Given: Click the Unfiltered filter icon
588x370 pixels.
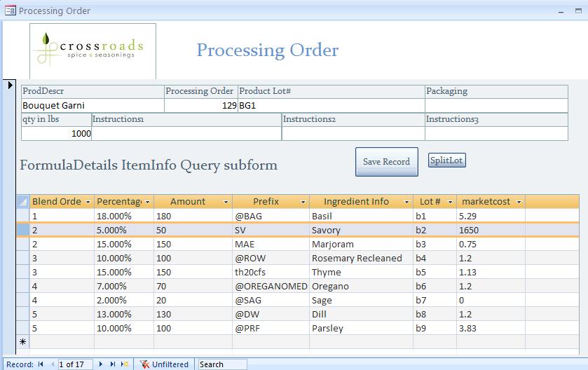Looking at the screenshot, I should 145,364.
